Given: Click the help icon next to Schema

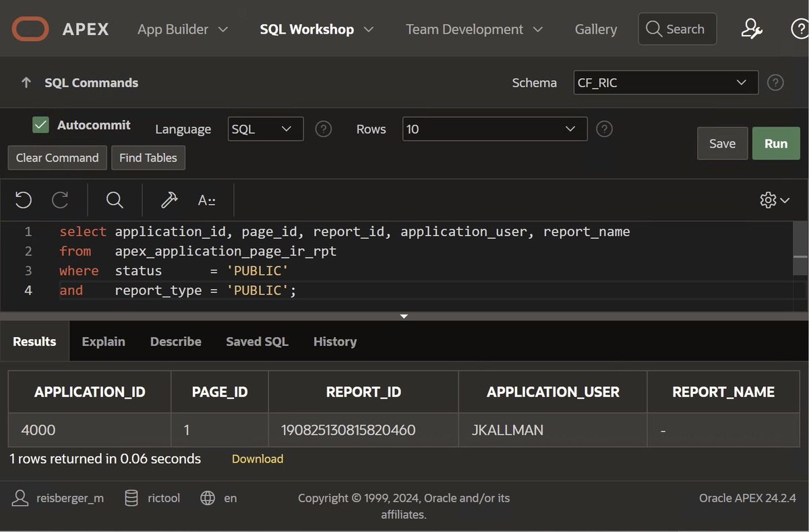Looking at the screenshot, I should [776, 83].
